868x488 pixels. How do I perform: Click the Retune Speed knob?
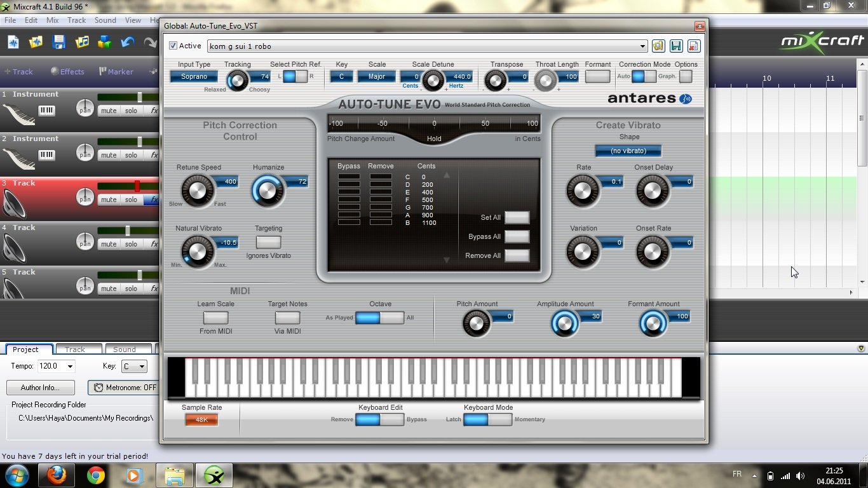196,190
